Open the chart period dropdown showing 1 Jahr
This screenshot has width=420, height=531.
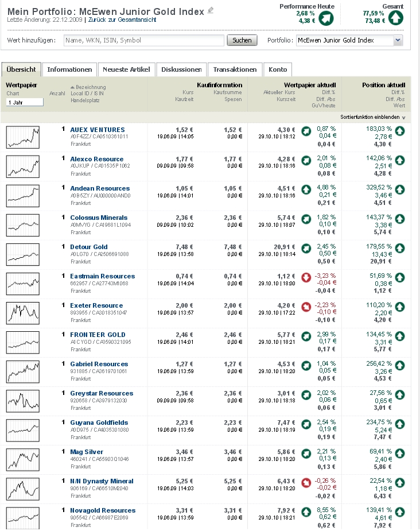(25, 102)
